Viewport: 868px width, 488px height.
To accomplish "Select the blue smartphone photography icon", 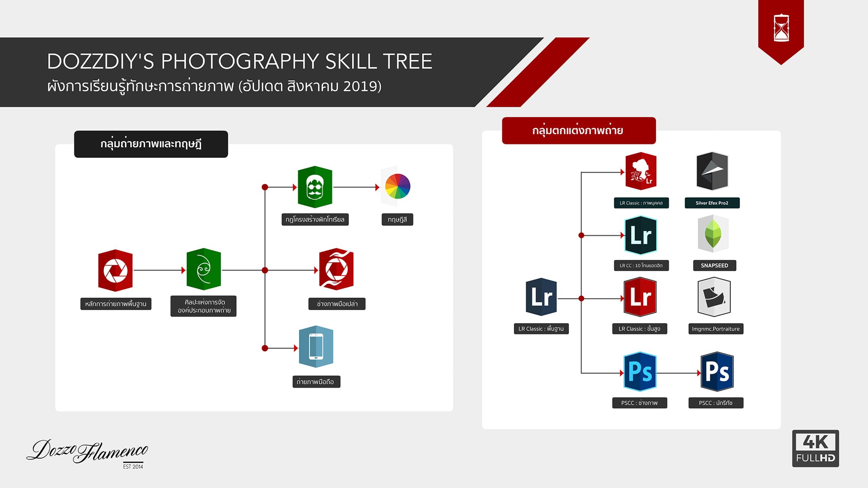I will pyautogui.click(x=316, y=347).
